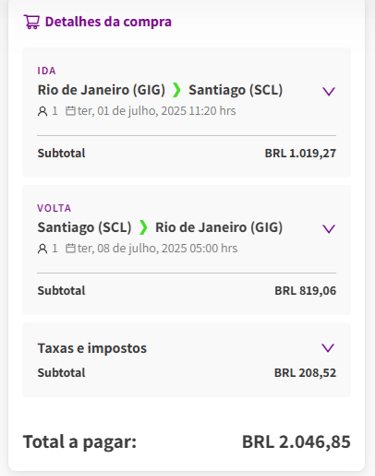Click green arrow between GIG and Santiago
This screenshot has height=476, width=375.
(177, 90)
